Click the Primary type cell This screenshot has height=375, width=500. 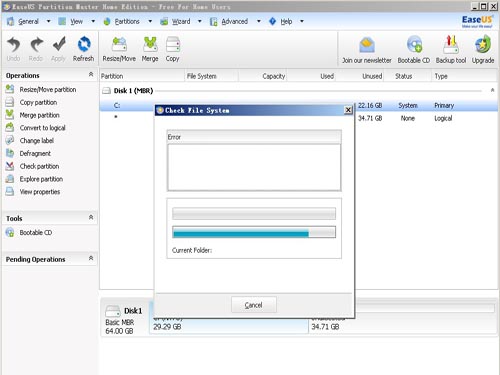[444, 105]
